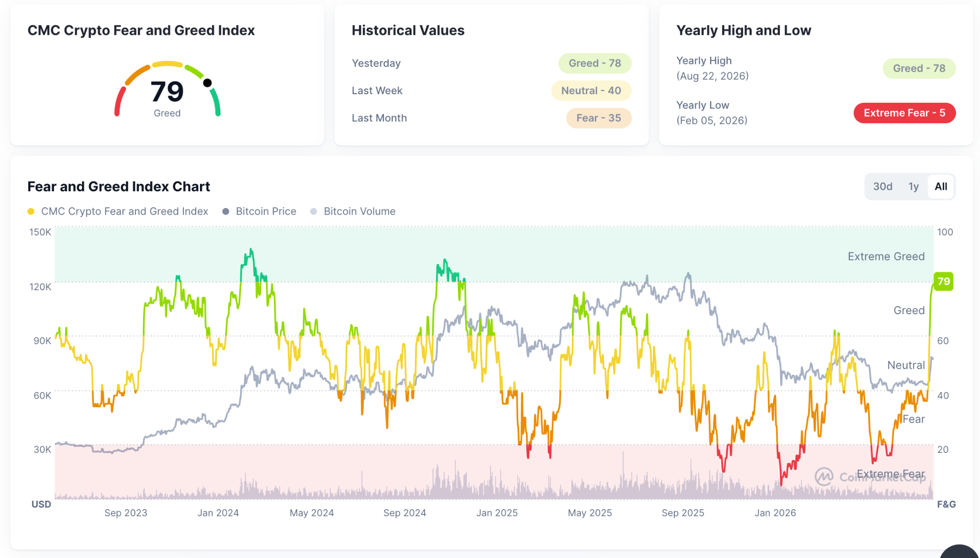Click the USD axis unit label
Screen dimensions: 980x558
tap(41, 504)
